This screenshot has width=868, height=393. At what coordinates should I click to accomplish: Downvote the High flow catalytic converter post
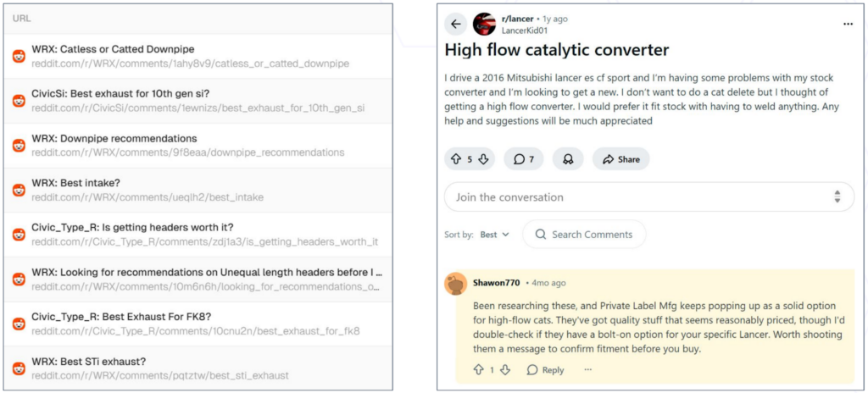483,159
